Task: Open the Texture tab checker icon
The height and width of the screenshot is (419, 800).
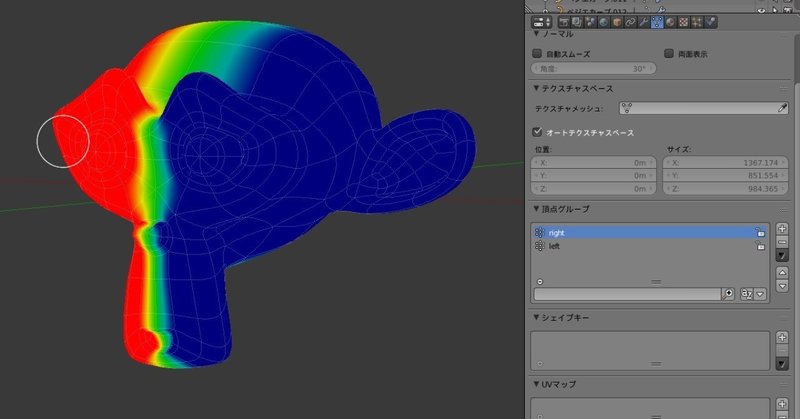Action: click(x=683, y=22)
